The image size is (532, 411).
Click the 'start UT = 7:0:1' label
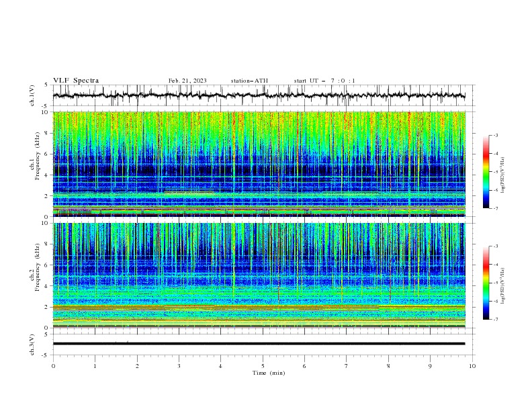pyautogui.click(x=324, y=81)
